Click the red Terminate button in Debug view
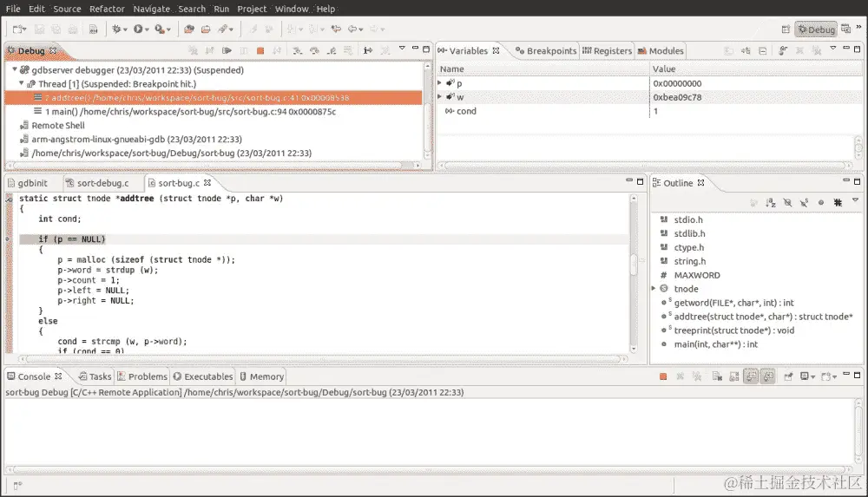Screen dimensions: 868x497 (x=260, y=50)
